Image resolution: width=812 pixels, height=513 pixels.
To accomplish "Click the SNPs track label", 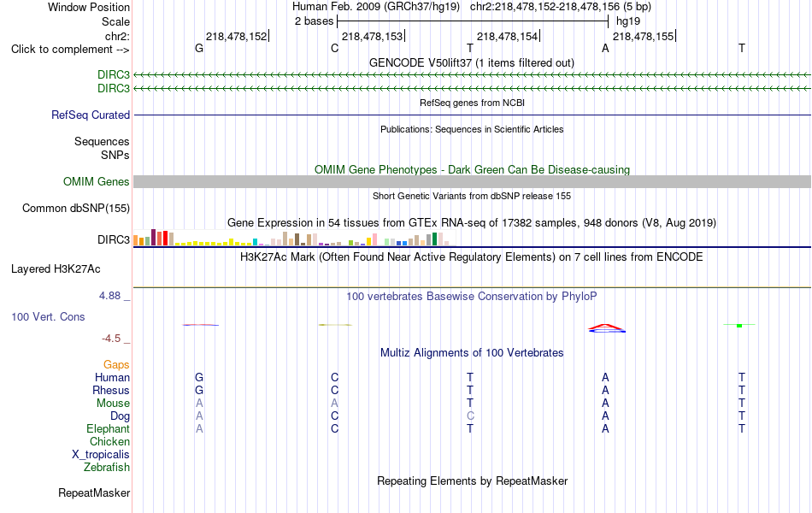I will pos(115,155).
